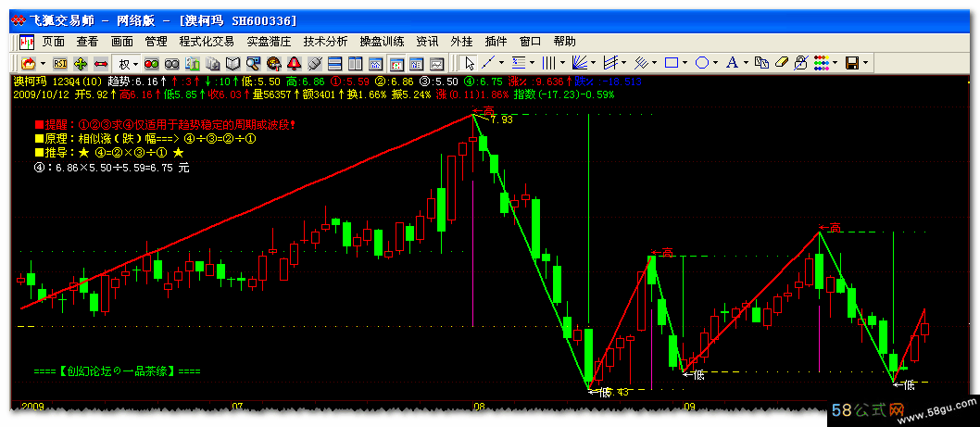
Task: Open the 管理 menu
Action: [156, 42]
